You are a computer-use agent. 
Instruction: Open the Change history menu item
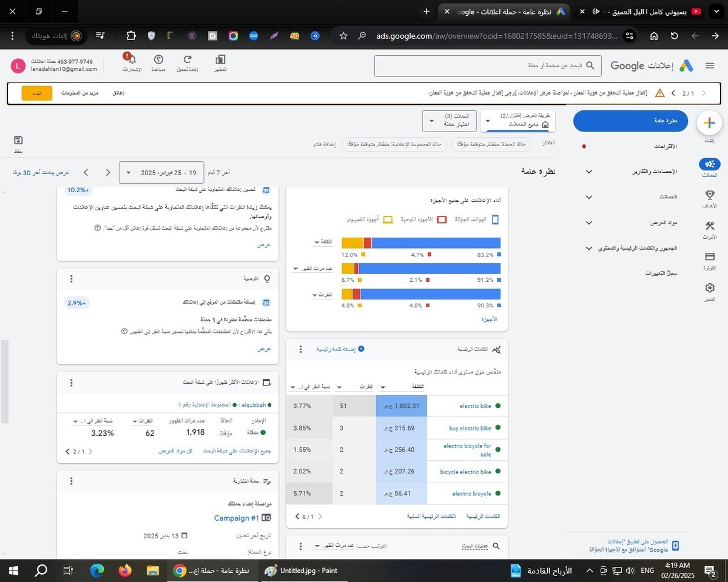tap(661, 273)
